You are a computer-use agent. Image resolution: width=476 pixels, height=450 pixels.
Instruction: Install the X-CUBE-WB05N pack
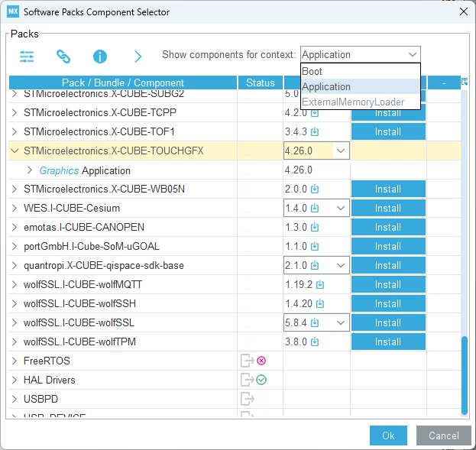click(388, 189)
